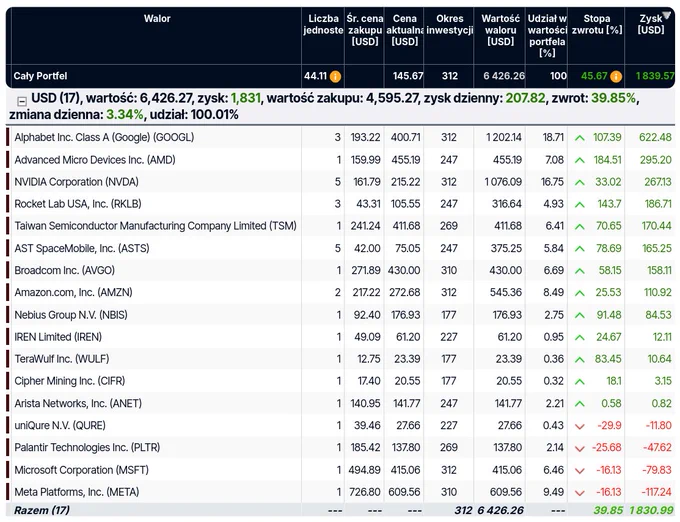Click up arrow in ANET row
680x522 pixels.
[x=579, y=404]
